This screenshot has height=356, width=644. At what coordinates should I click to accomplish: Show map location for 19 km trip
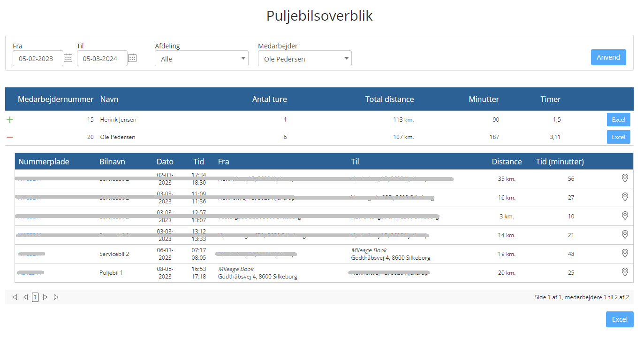[x=625, y=253]
